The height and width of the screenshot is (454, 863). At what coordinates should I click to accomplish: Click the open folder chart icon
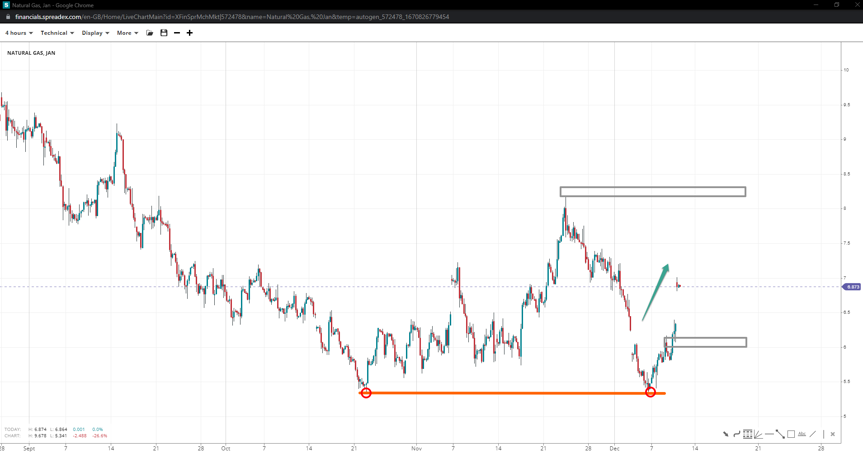tap(150, 33)
